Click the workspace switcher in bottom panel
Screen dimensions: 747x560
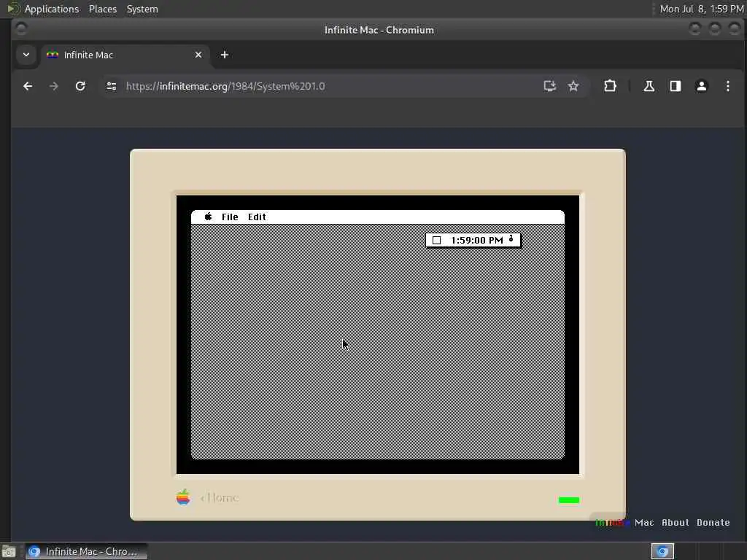pyautogui.click(x=662, y=551)
